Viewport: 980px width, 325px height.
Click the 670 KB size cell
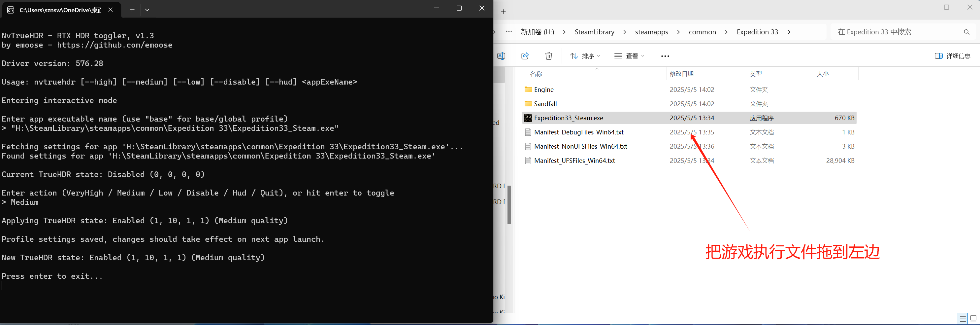[x=845, y=118]
